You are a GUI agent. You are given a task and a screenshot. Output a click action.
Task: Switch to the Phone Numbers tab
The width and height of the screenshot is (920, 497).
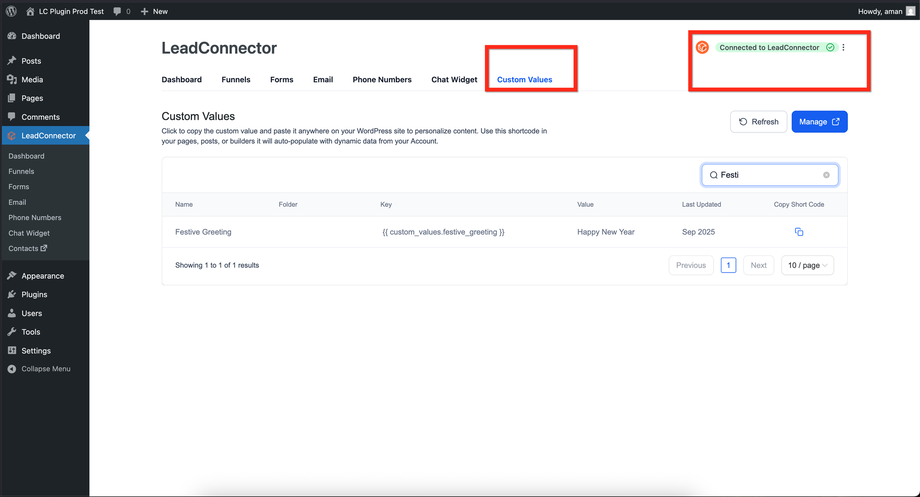point(382,80)
